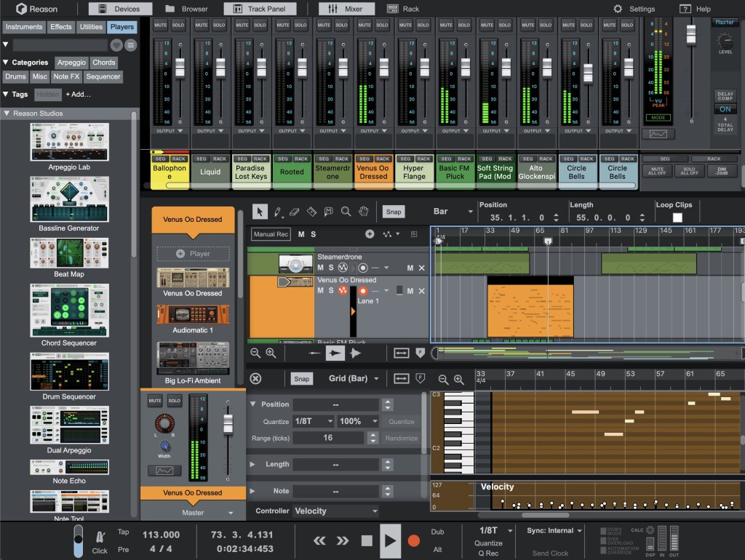Collapse the Reason Studios group

coord(7,113)
